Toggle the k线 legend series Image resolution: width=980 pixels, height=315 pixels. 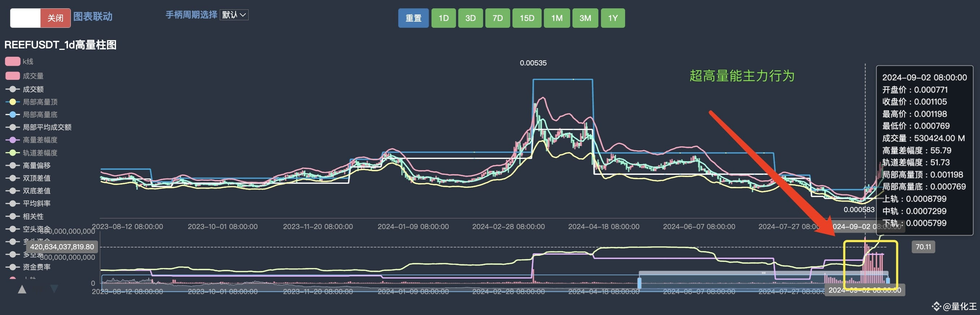tap(19, 61)
